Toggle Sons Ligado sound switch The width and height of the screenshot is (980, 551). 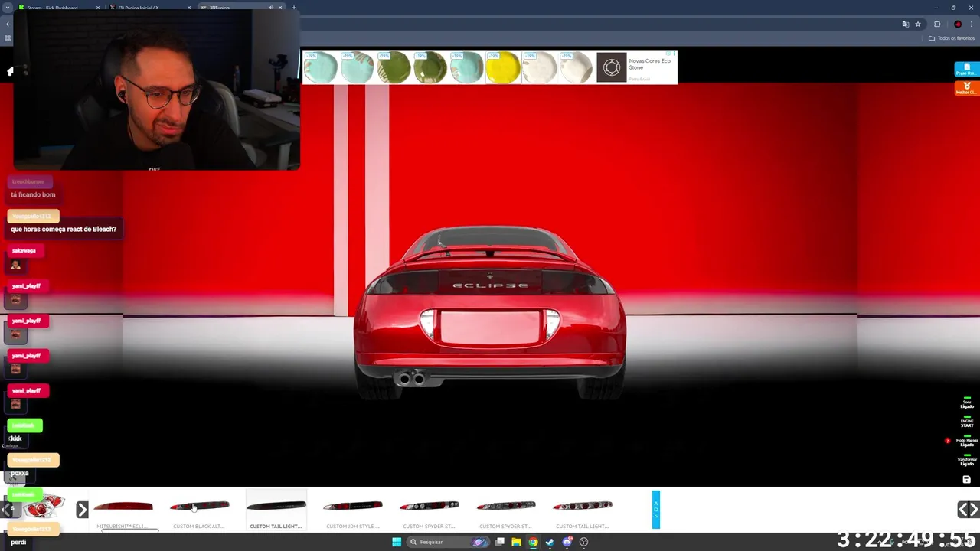click(967, 403)
